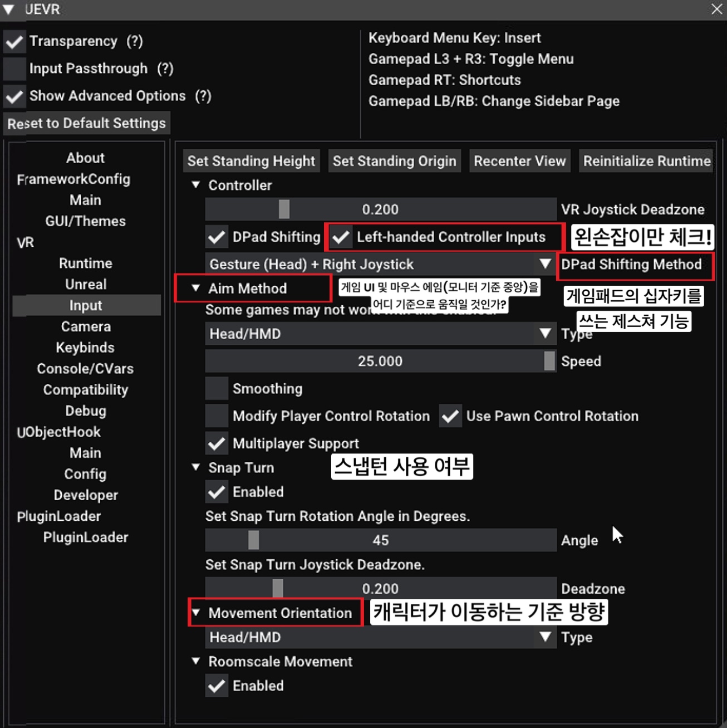The image size is (727, 728).
Task: Enable the Input Passthrough checkbox
Action: [15, 69]
